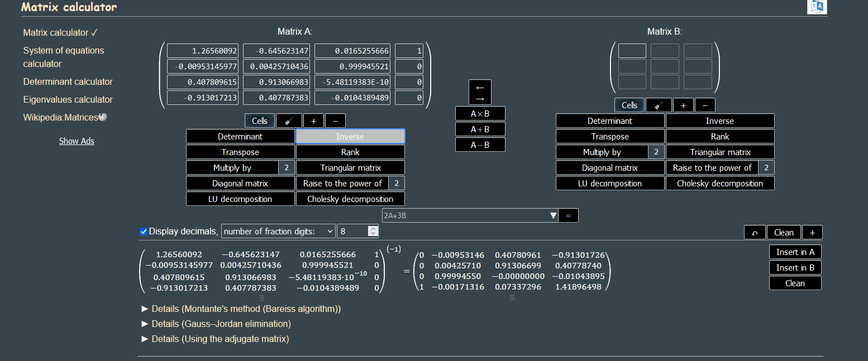Open the Determinant calculator page
Screen dimensions: 868x361
coord(68,81)
